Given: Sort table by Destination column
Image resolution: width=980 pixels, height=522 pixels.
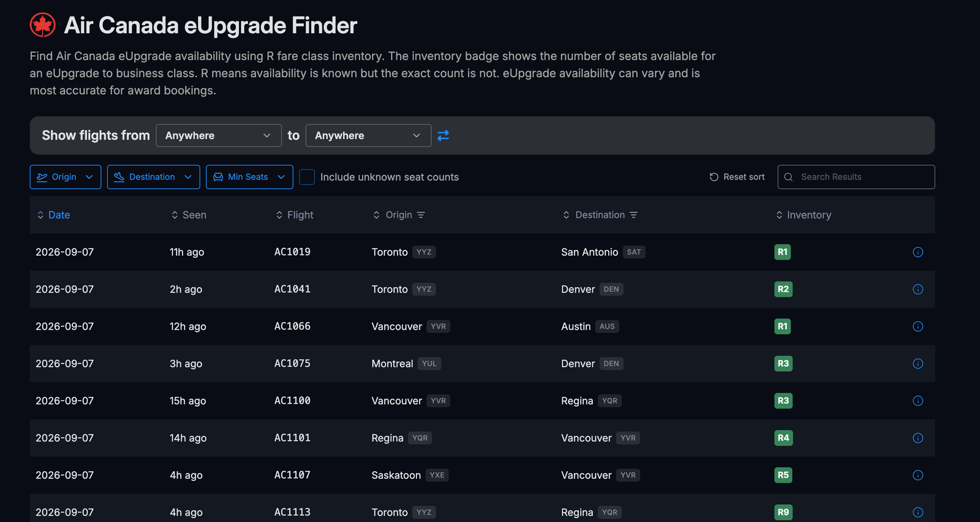Looking at the screenshot, I should 594,215.
